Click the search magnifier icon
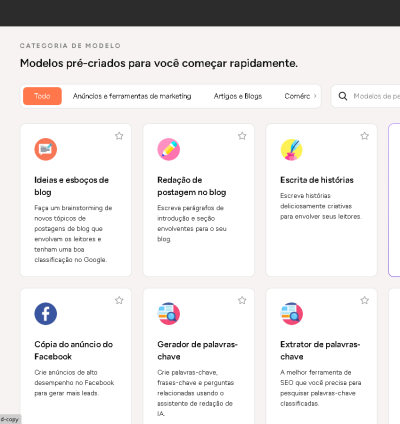Screen dimensions: 400x424 343,96
